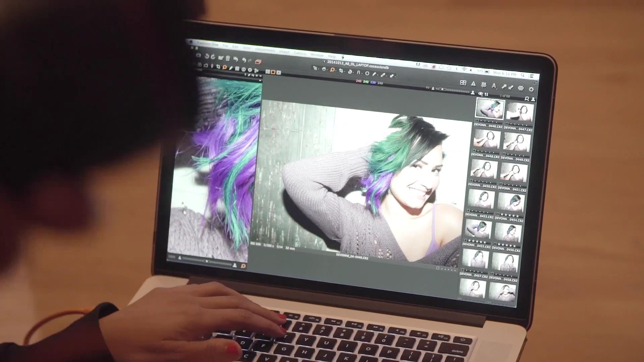Select the Keystone correction cursor tool
This screenshot has width=644, height=362.
click(359, 72)
